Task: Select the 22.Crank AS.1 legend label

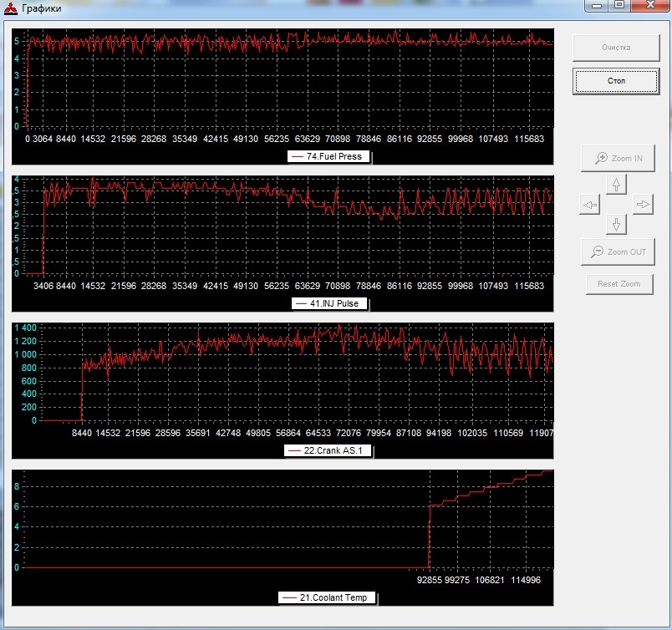Action: tap(328, 450)
